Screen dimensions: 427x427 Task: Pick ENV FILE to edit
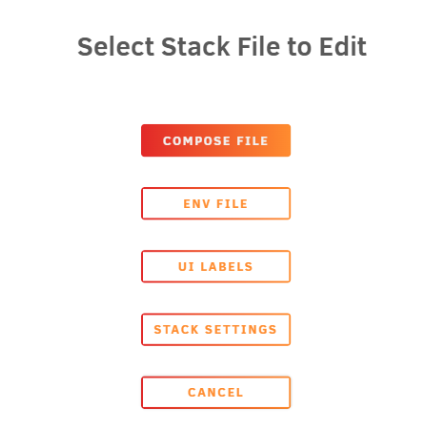(216, 203)
